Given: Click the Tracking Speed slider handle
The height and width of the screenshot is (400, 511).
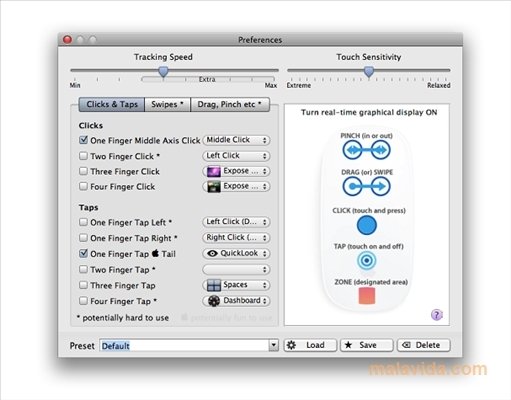Looking at the screenshot, I should [163, 71].
